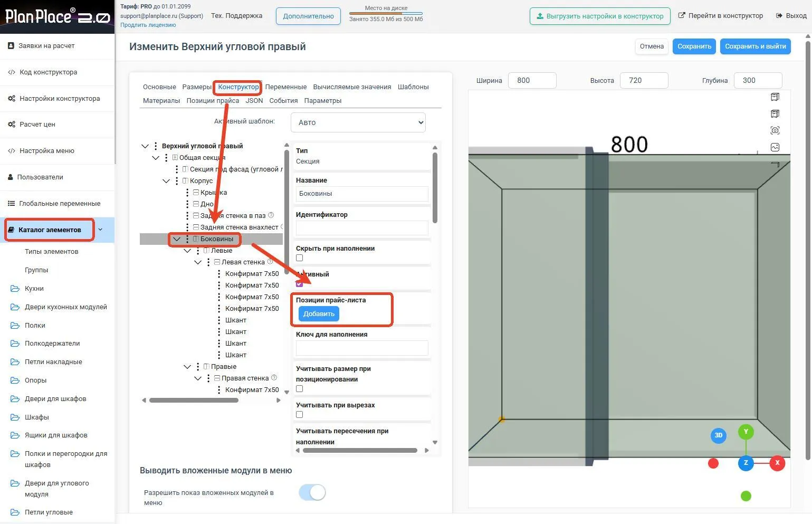812x524 pixels.
Task: Collapse the Общая секция tree node
Action: coord(156,158)
